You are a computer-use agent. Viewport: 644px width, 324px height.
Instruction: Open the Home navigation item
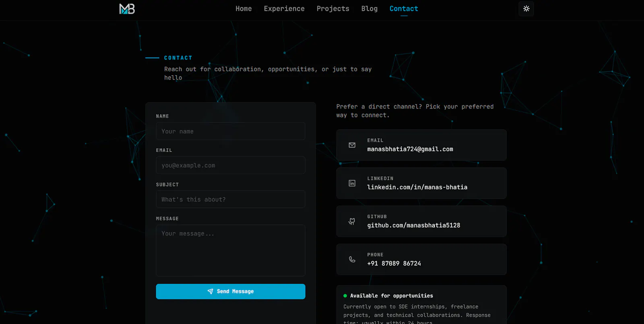coord(244,9)
